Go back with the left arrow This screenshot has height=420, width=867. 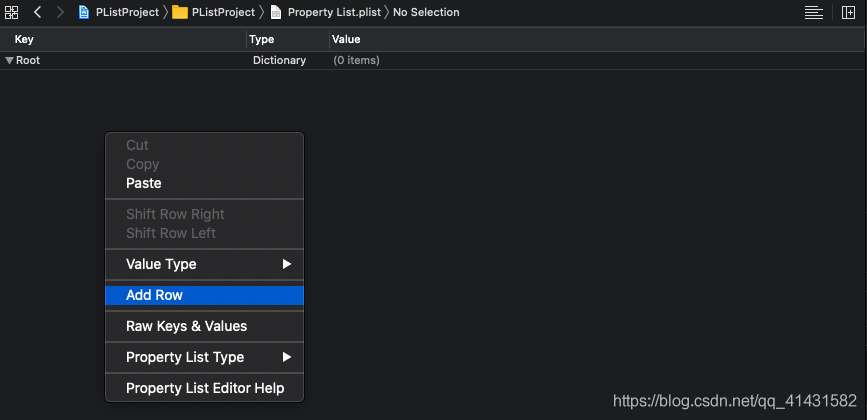coord(37,12)
